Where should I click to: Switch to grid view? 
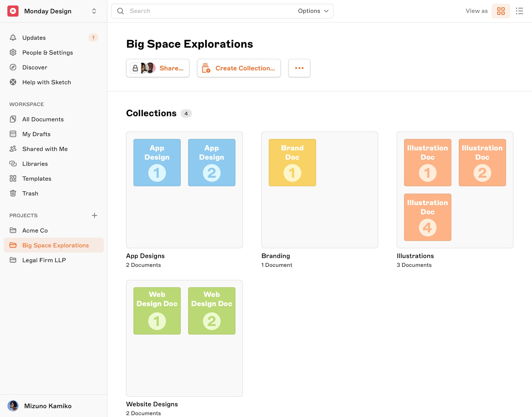pyautogui.click(x=501, y=11)
